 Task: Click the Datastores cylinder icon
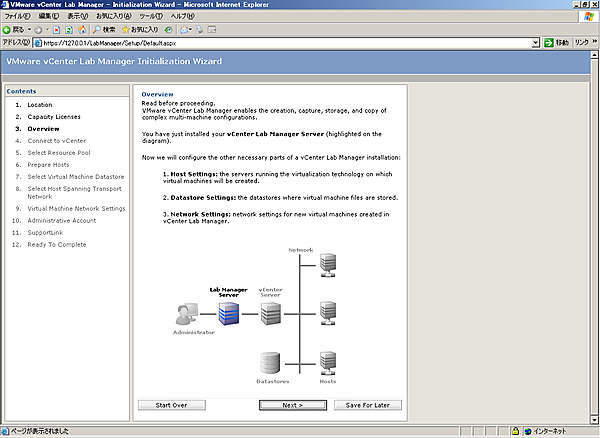pos(269,362)
